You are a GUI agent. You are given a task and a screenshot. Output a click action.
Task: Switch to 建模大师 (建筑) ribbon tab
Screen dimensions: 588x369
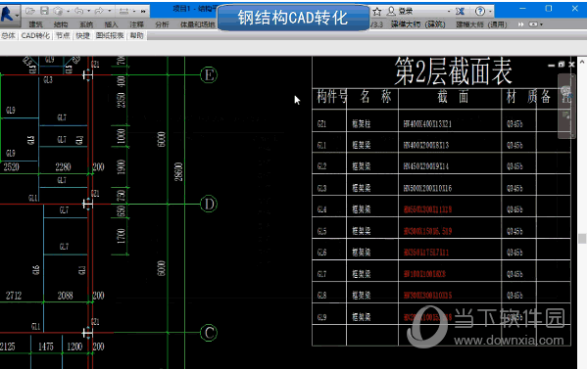[417, 24]
